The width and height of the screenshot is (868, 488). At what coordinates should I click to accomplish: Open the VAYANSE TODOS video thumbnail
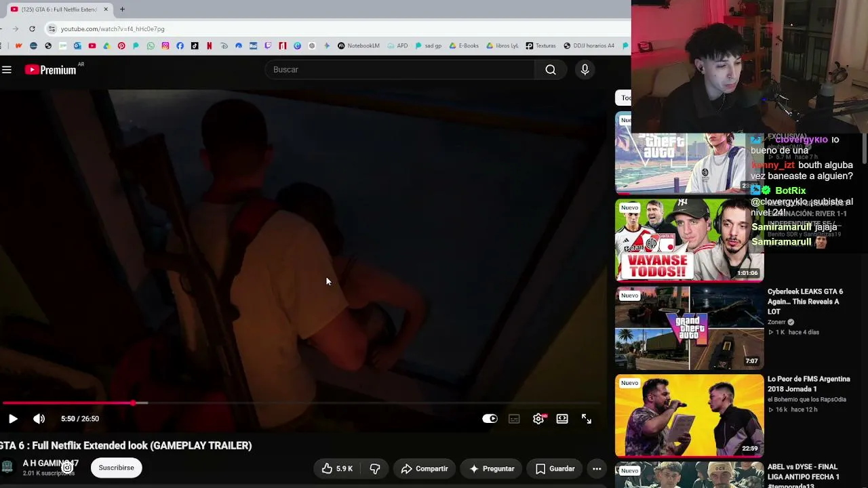(x=689, y=240)
